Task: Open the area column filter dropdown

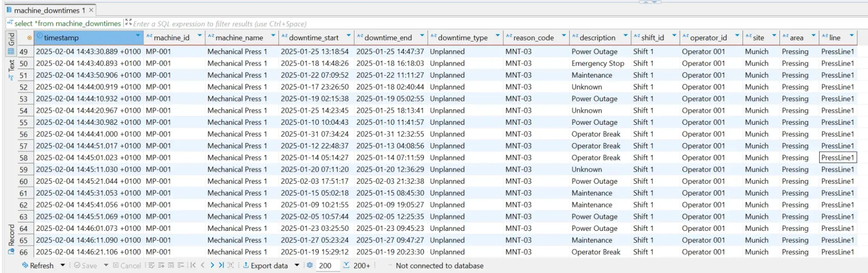Action: pyautogui.click(x=814, y=36)
